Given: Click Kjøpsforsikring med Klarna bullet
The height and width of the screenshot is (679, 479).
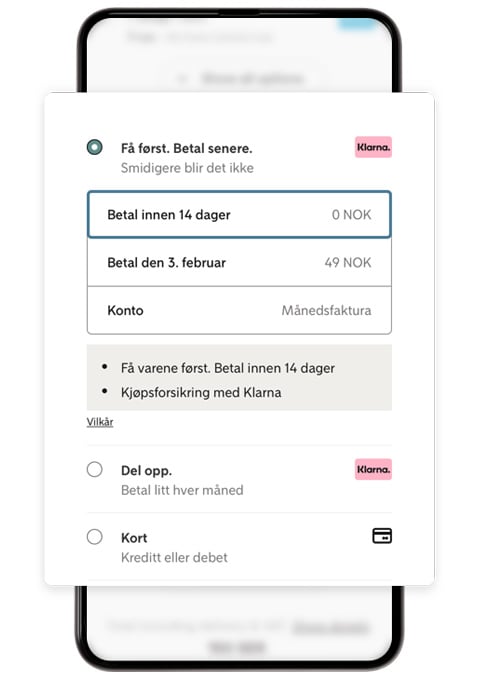Looking at the screenshot, I should (201, 393).
